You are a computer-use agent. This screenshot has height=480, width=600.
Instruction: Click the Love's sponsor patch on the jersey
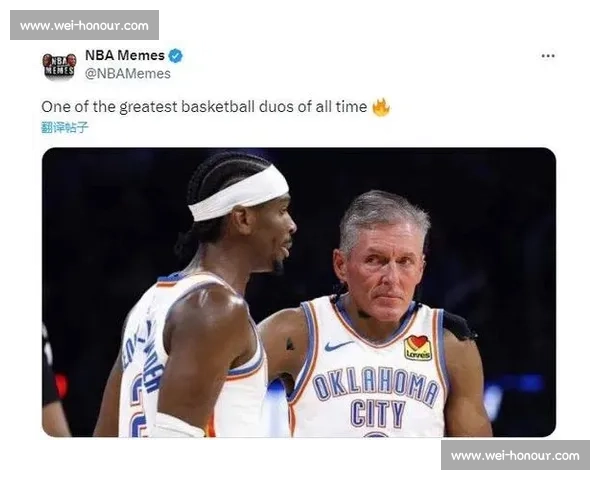[x=417, y=348]
